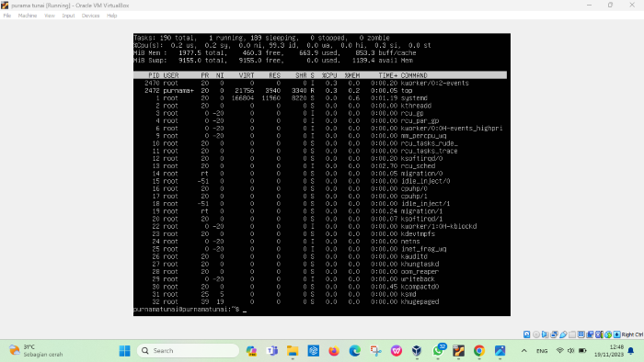The width and height of the screenshot is (644, 362).
Task: Click the %CPU column header
Action: [329, 75]
